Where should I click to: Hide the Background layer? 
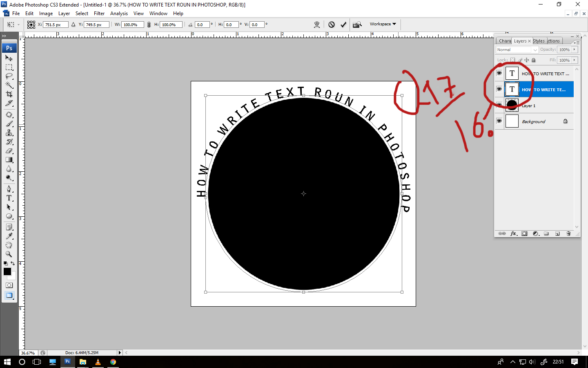499,121
